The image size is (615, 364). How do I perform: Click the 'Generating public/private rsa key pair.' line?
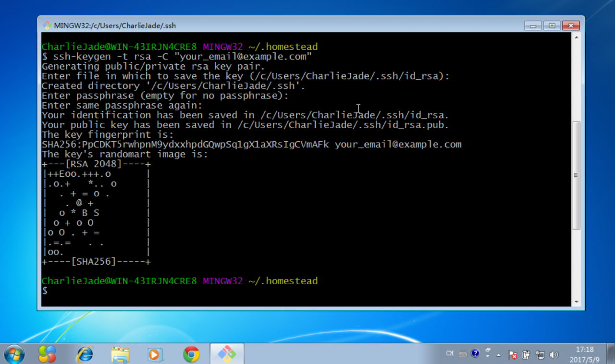point(153,66)
